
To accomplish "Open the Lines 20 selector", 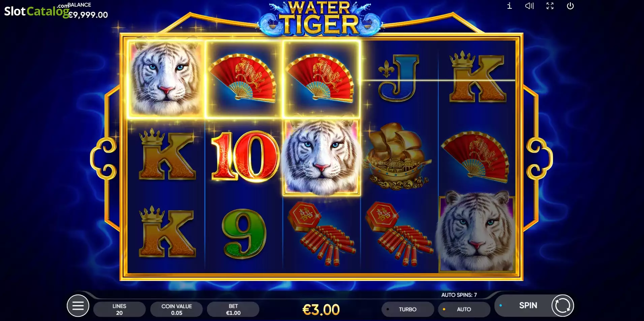I will (x=119, y=309).
